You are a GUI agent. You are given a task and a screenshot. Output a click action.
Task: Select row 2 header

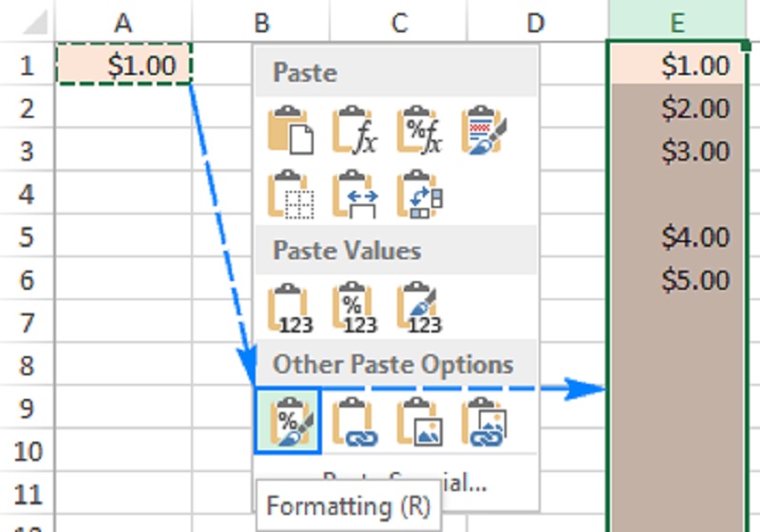[28, 107]
